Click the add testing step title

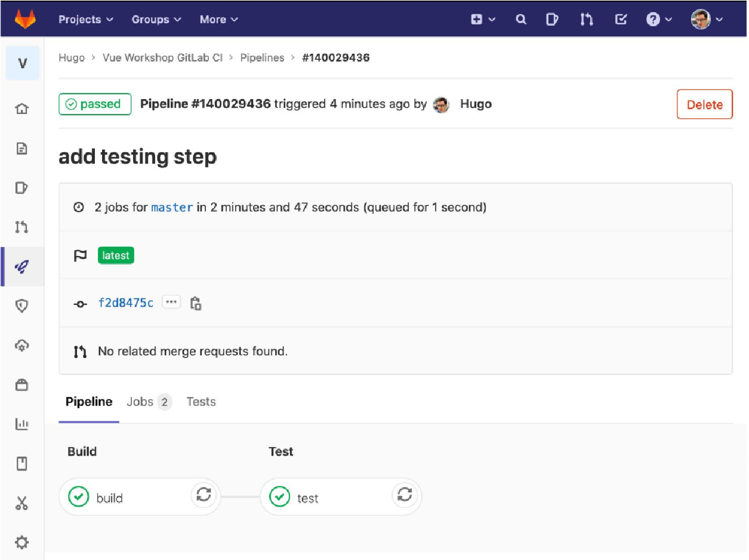click(138, 157)
